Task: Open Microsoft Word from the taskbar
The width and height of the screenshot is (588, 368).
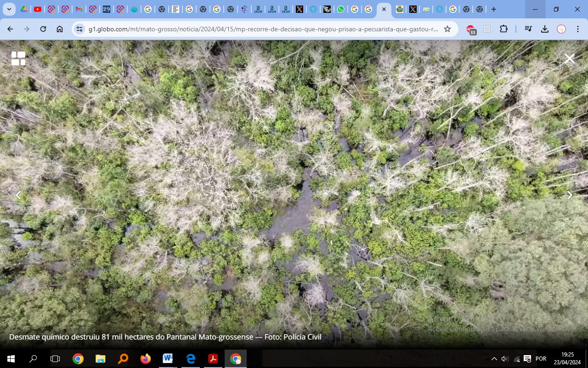Action: click(x=168, y=359)
